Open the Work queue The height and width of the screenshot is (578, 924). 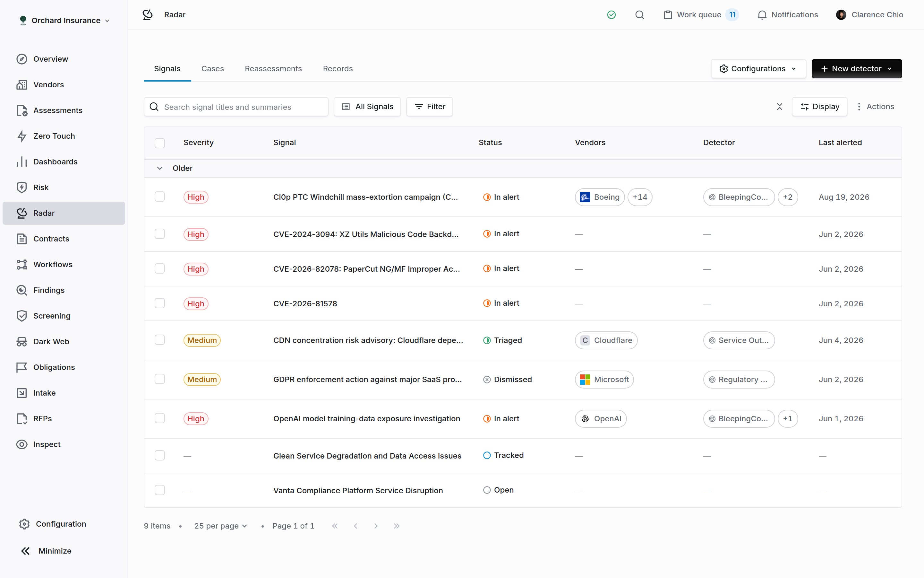701,14
